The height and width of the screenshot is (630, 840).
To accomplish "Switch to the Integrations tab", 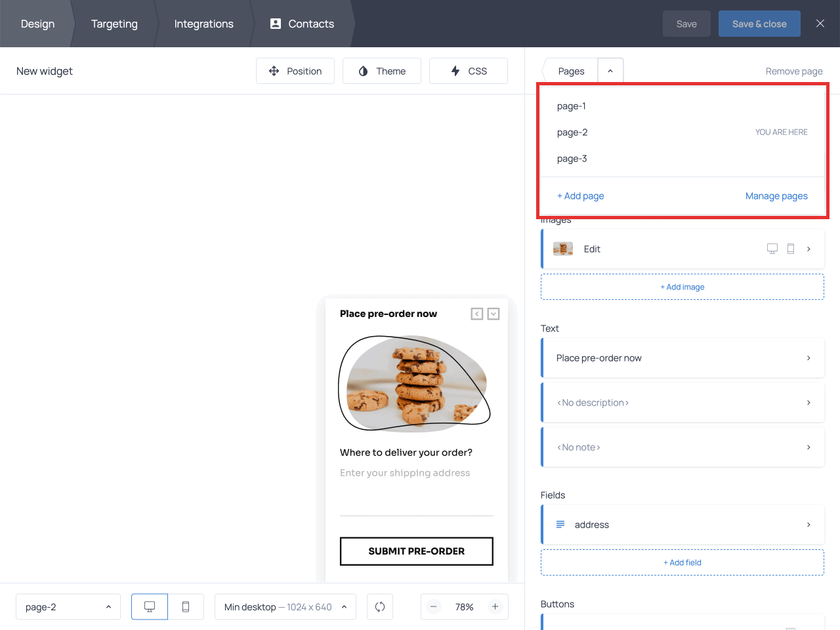I will [203, 24].
